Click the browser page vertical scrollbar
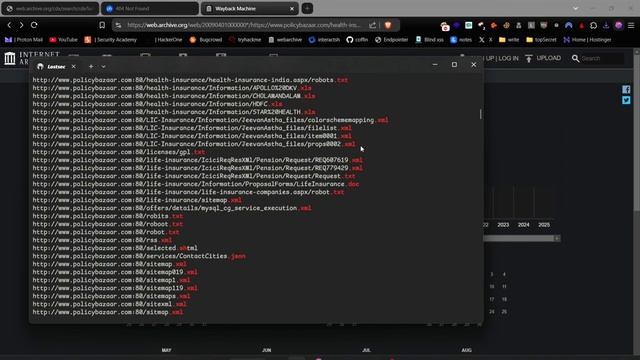 click(636, 133)
